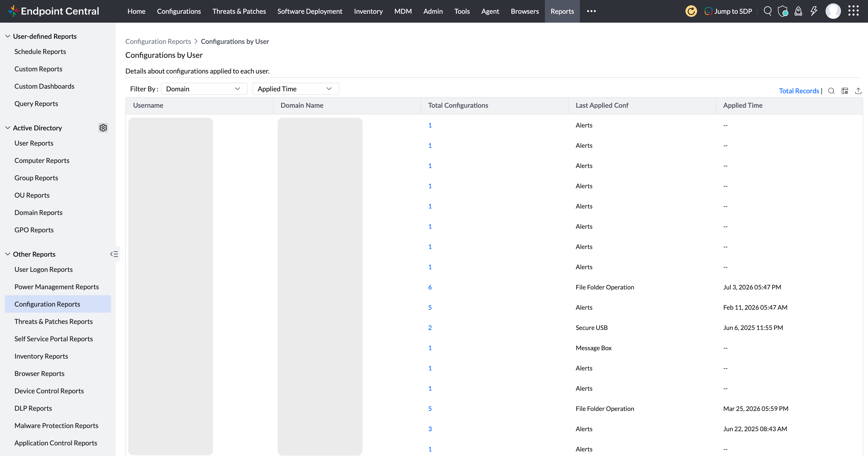Open Threats & Patches Reports
This screenshot has height=456, width=868.
(53, 321)
